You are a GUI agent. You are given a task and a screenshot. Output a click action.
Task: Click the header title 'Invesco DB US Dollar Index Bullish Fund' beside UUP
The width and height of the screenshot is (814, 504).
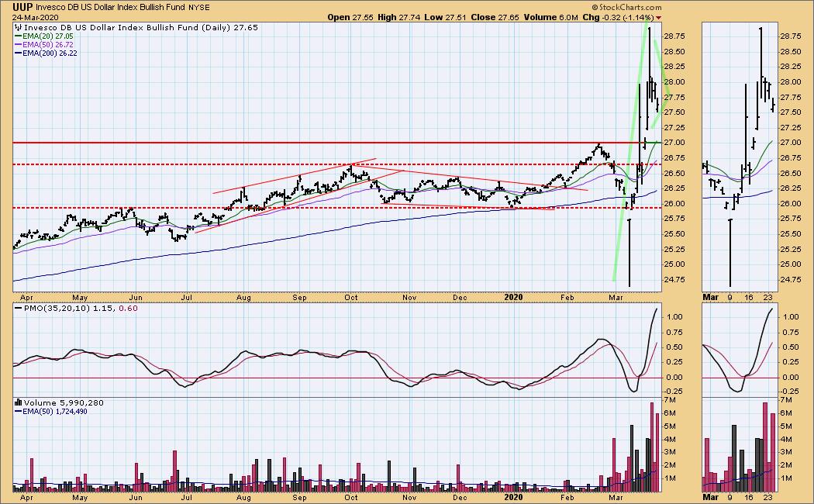111,8
